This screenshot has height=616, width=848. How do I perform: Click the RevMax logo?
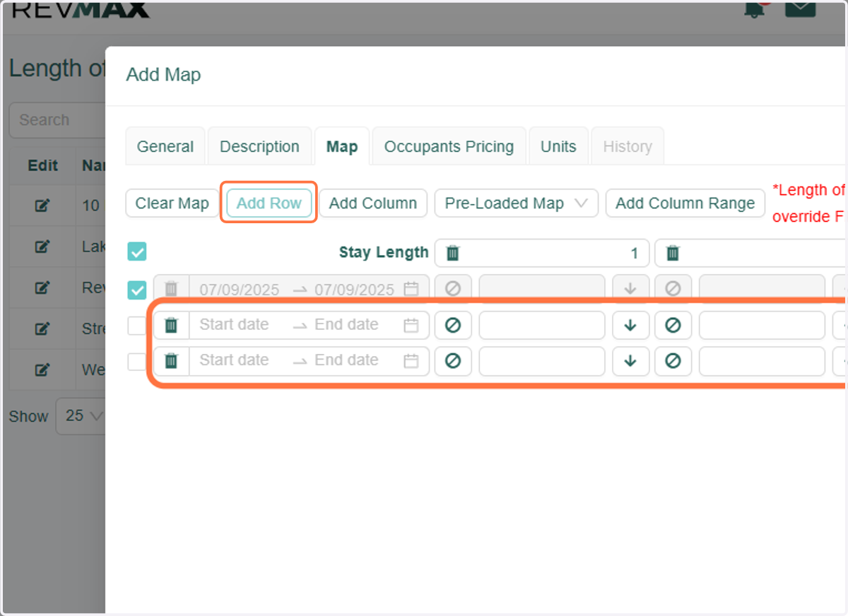pos(81,8)
